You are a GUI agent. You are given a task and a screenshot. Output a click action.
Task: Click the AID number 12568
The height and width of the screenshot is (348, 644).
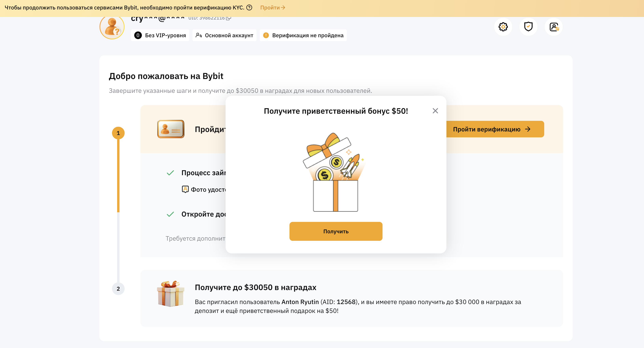(x=346, y=302)
